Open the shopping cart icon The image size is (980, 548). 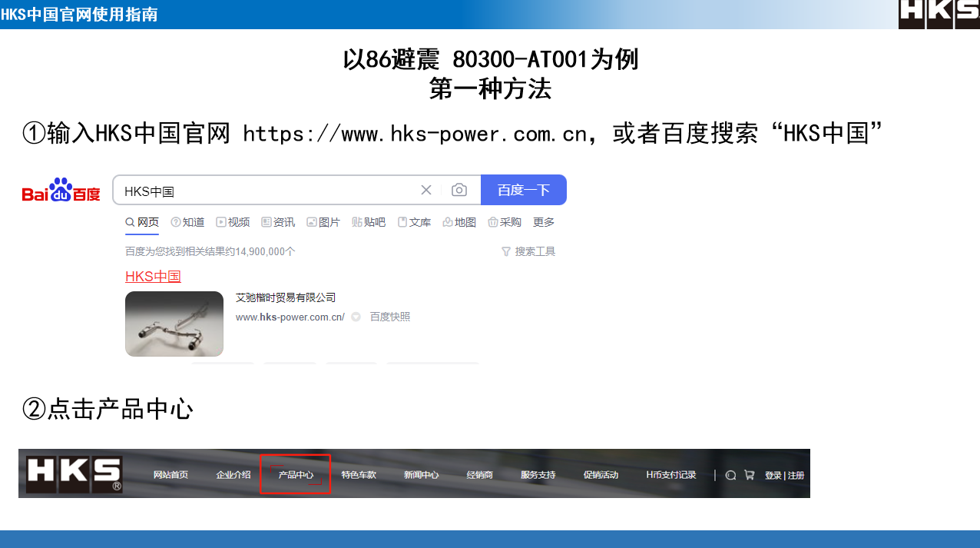[749, 475]
